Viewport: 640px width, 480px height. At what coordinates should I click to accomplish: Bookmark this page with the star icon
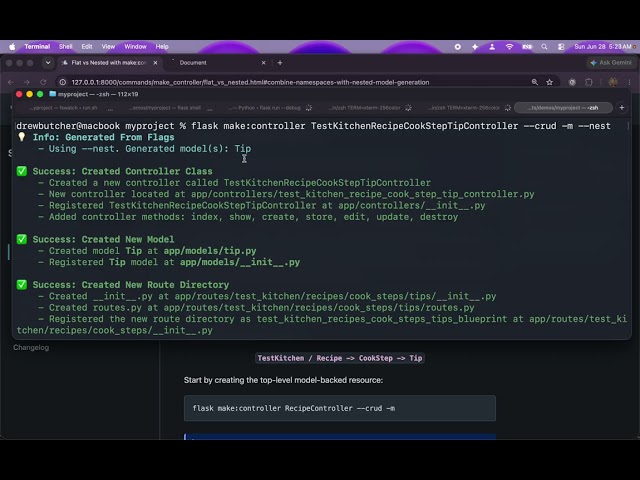click(549, 82)
